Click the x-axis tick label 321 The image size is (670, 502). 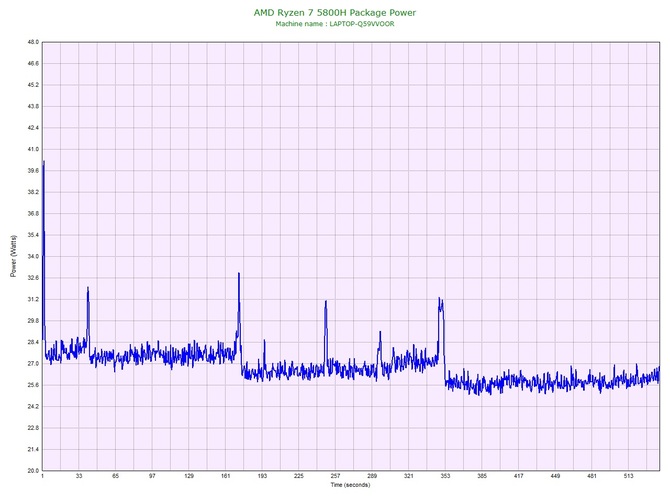(409, 476)
